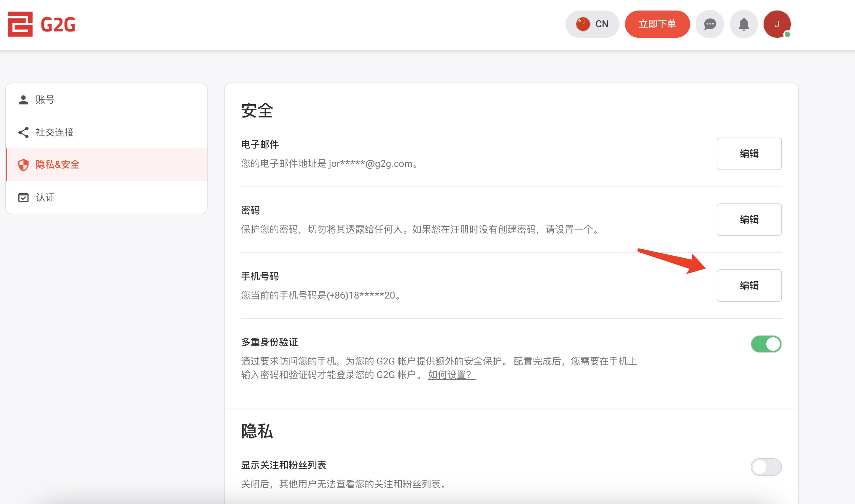Open the chat messages icon
The image size is (855, 504).
710,24
